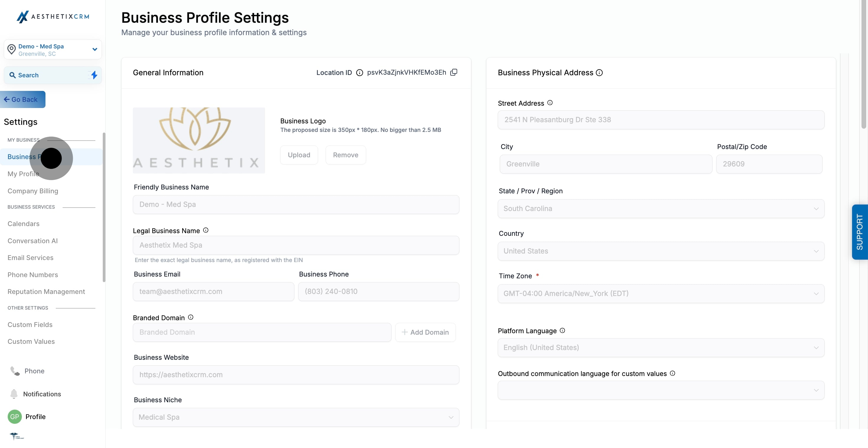Open the Business Niche dropdown
Viewport: 868px width, 448px height.
coord(296,417)
